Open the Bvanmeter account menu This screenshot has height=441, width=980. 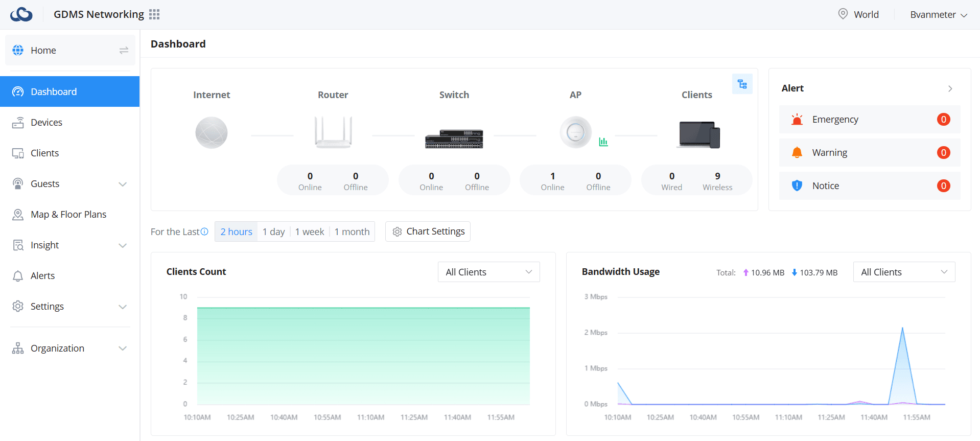tap(939, 14)
